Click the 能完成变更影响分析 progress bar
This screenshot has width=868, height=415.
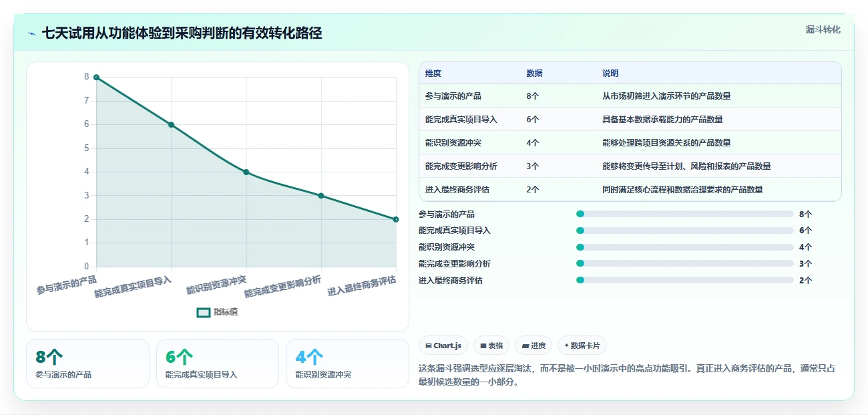(684, 263)
